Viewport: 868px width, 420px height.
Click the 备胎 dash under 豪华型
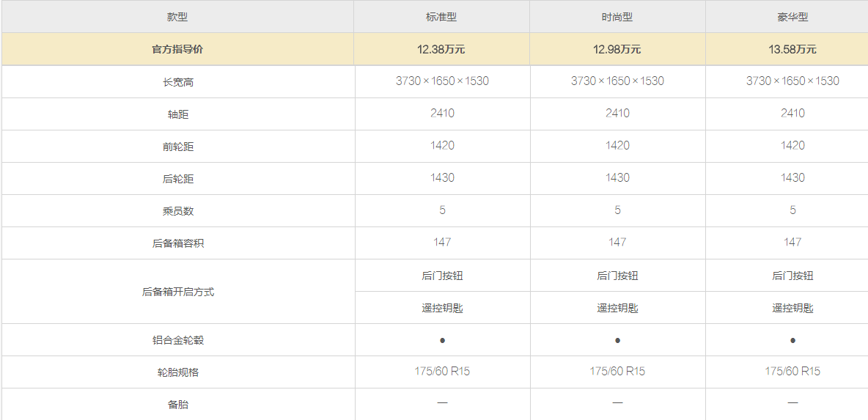[x=792, y=403]
